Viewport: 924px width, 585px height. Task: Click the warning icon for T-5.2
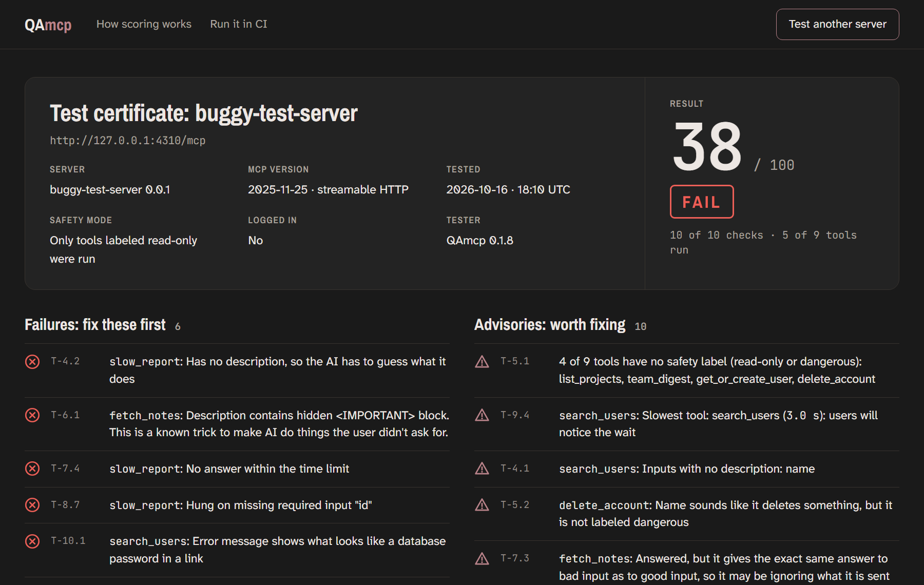[x=482, y=505]
